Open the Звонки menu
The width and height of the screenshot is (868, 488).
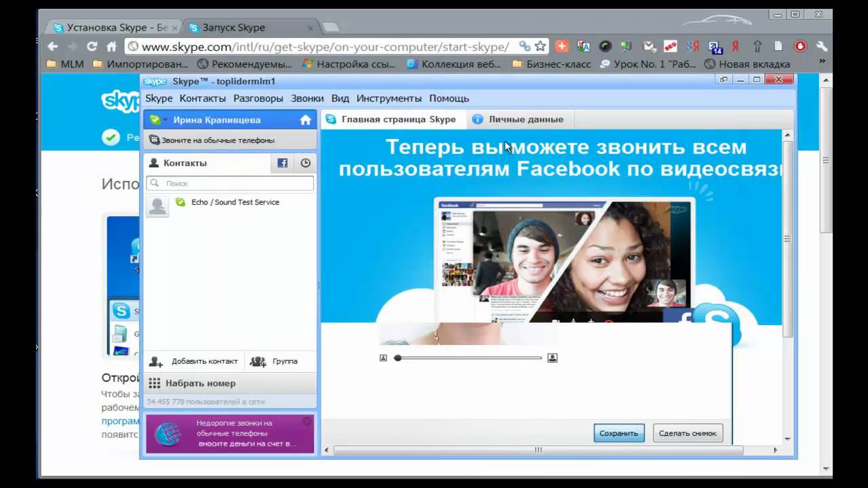point(307,98)
